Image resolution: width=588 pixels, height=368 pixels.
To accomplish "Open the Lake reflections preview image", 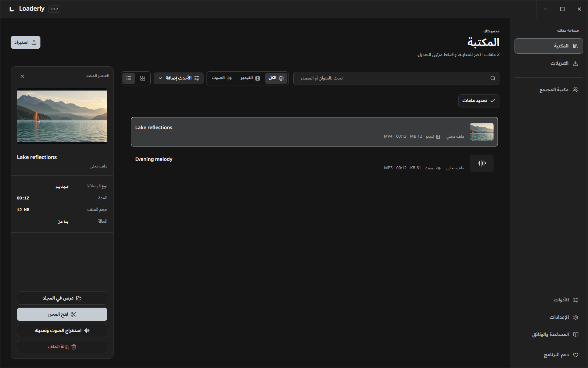I will point(62,116).
